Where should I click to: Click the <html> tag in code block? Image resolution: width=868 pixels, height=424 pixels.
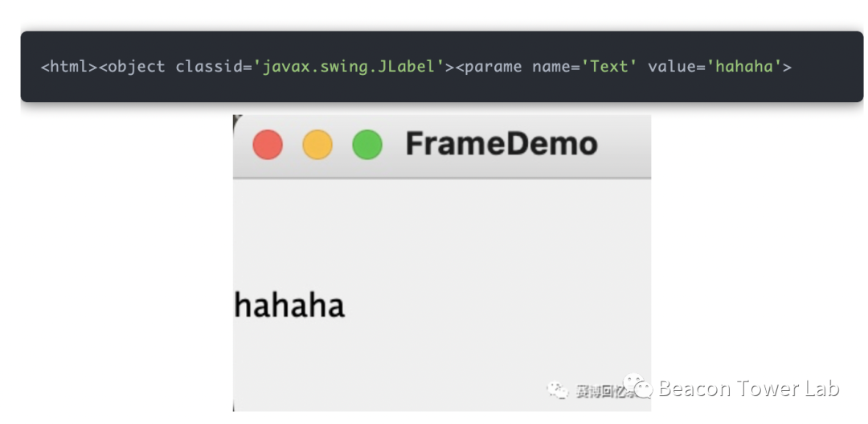[69, 66]
